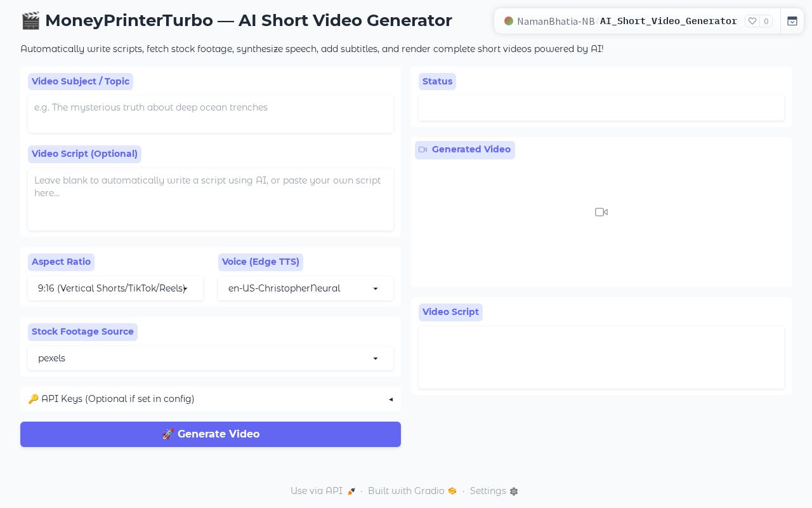Click the NamanBhatia-NB avatar circle

(509, 21)
